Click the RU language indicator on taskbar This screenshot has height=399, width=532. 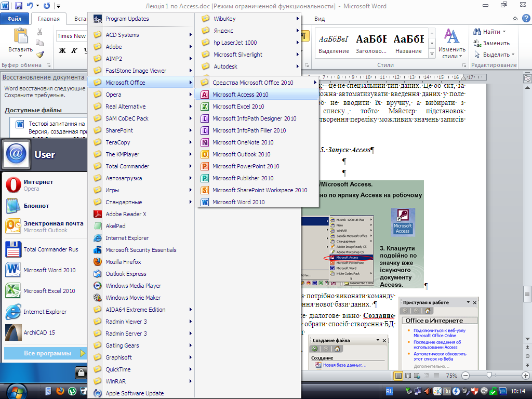[x=389, y=391]
